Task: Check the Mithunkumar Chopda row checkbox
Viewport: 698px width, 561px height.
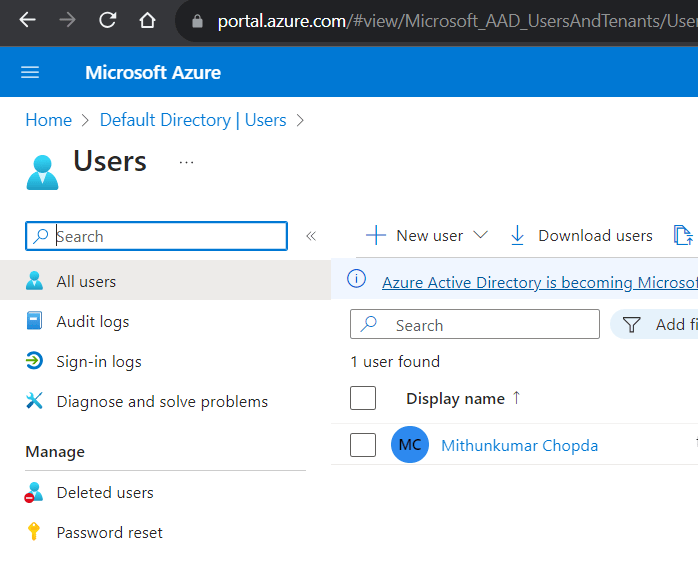Action: [363, 445]
